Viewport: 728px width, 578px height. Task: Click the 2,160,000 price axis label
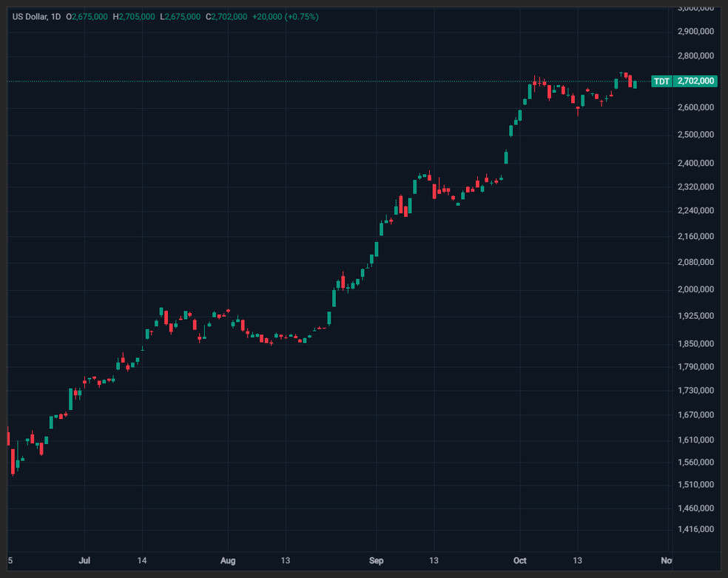coord(695,236)
